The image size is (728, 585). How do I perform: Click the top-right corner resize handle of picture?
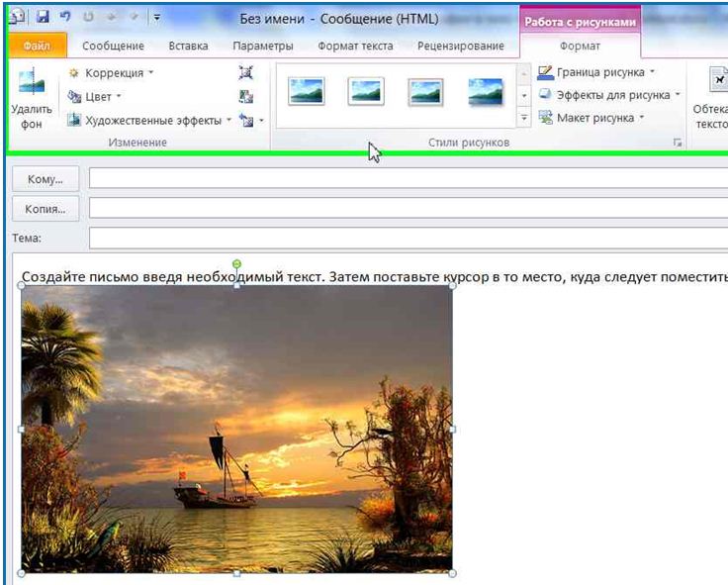(452, 285)
